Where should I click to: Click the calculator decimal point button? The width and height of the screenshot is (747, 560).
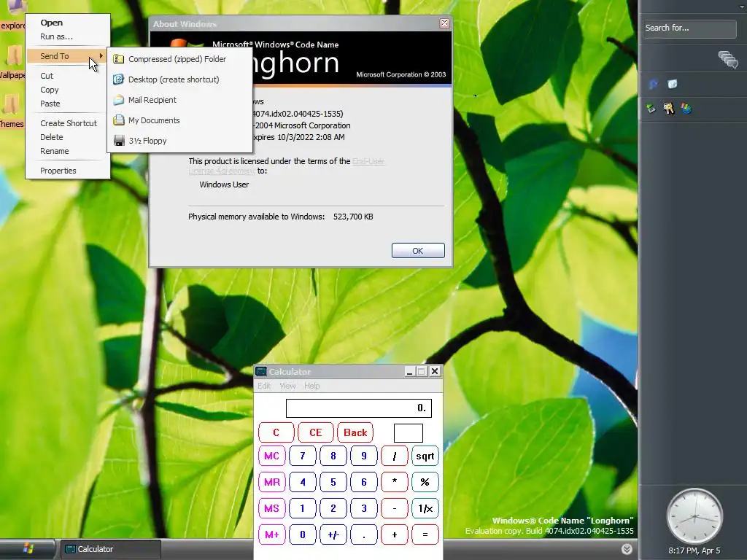(363, 534)
